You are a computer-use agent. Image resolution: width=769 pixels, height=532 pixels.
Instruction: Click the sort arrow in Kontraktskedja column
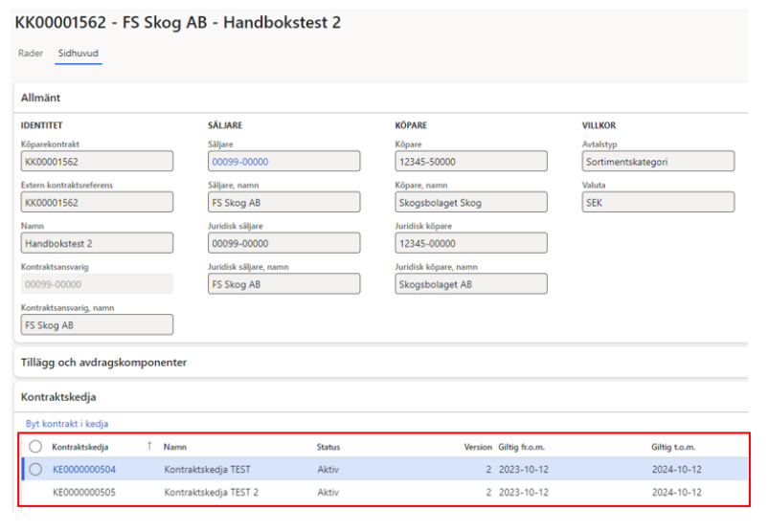click(x=149, y=447)
